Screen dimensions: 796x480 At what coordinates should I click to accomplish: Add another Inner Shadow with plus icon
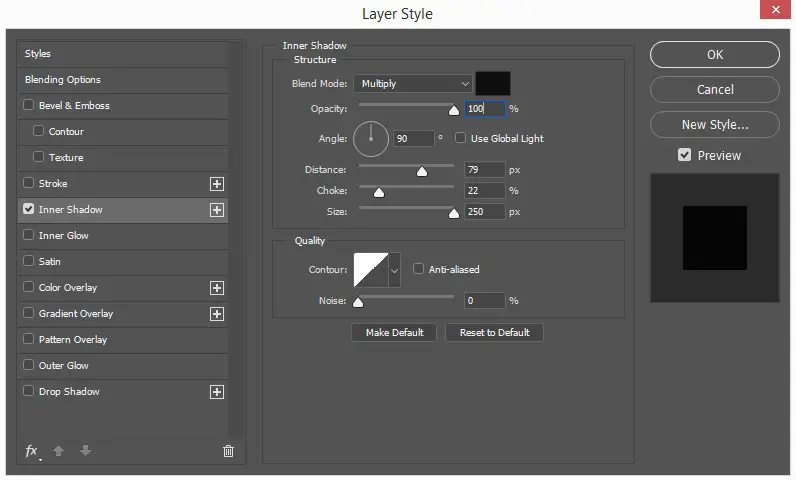[x=217, y=210]
